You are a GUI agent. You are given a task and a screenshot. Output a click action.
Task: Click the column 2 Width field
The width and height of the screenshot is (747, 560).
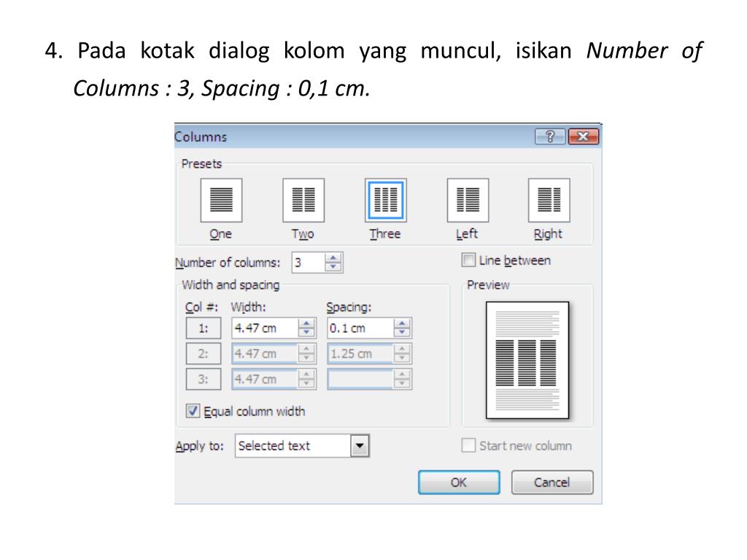(265, 354)
